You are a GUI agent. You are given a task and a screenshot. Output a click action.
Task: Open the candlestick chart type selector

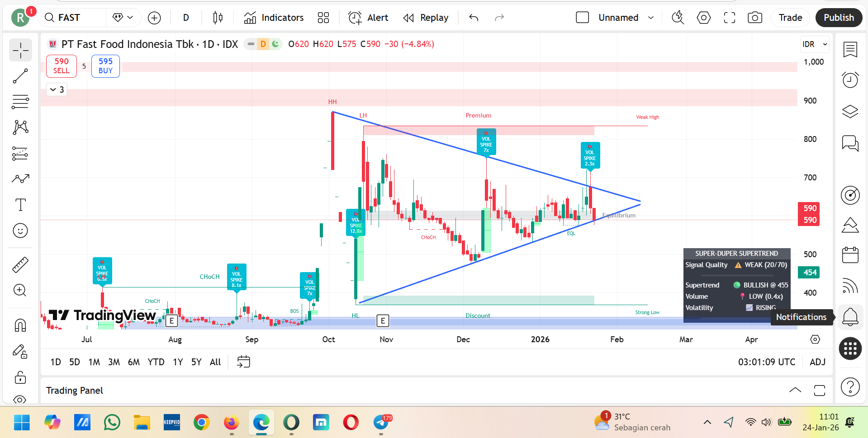coord(218,18)
